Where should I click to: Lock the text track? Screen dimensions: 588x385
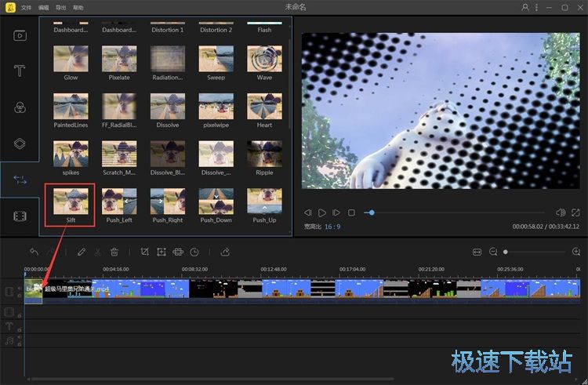(x=20, y=330)
